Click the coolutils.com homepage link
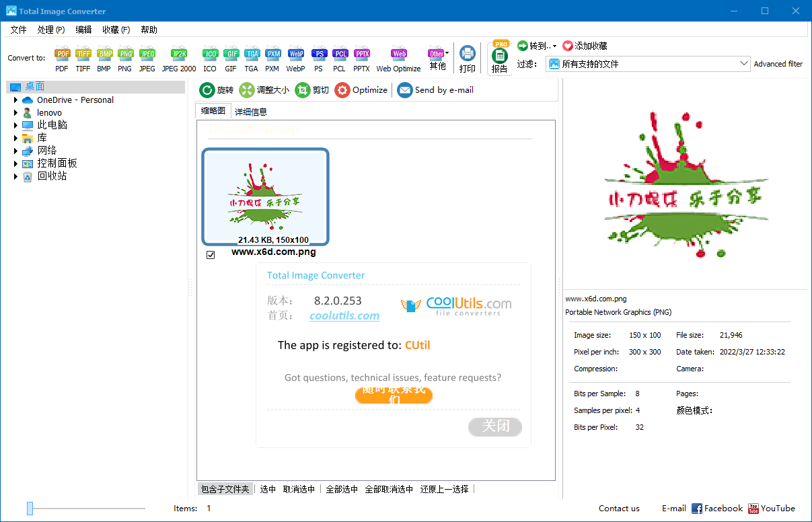This screenshot has width=812, height=522. 344,315
